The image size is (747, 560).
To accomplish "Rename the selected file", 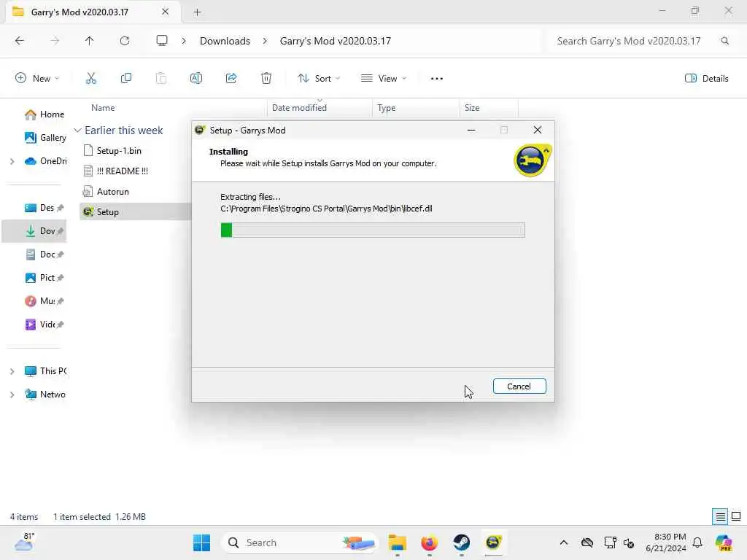I will click(x=196, y=79).
